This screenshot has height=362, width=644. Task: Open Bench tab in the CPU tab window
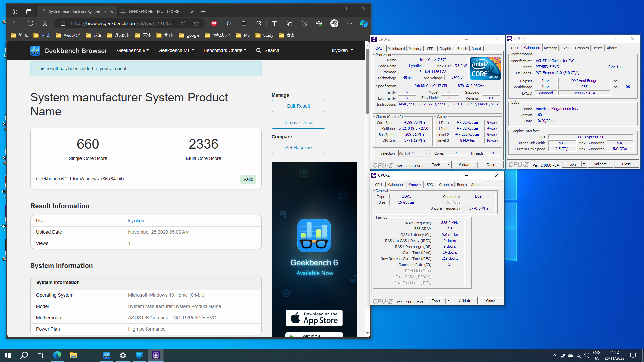462,49
